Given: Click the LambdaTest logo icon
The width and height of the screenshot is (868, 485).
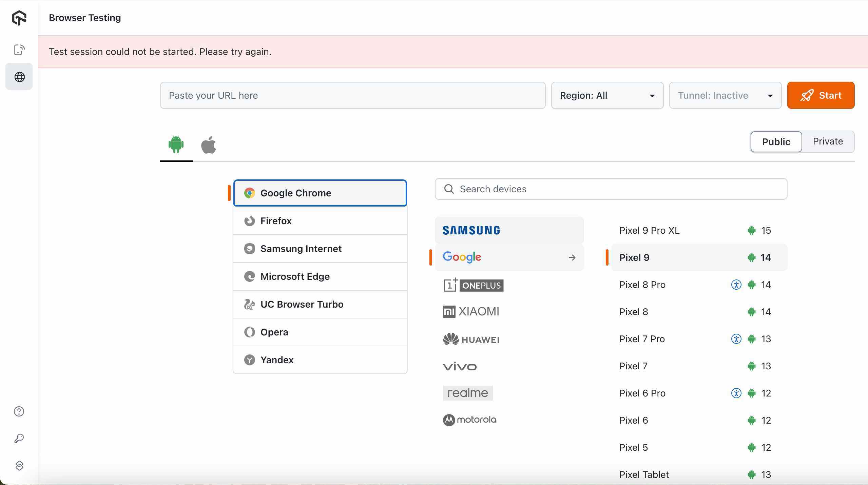Looking at the screenshot, I should 19,18.
